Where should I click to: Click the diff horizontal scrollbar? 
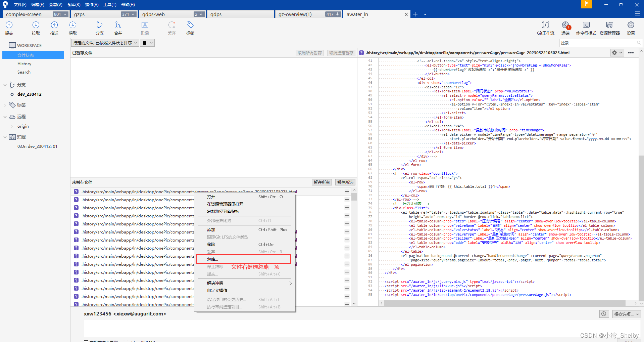(505, 303)
